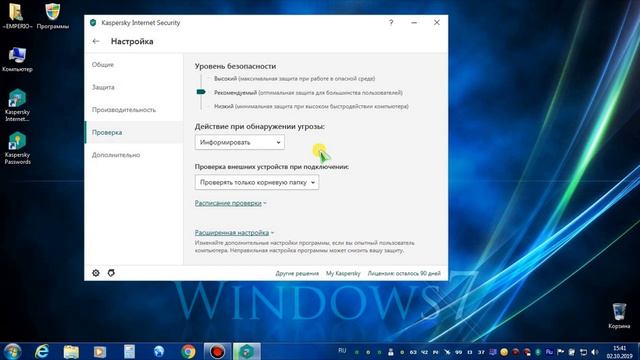Viewport: 640px width, 360px height.
Task: Go back using the arrow beside Настройка
Action: pos(96,41)
